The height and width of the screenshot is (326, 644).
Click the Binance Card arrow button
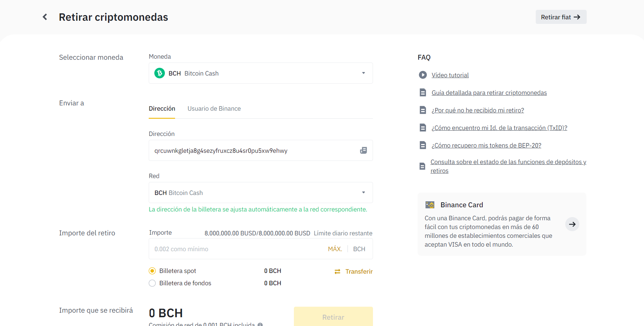pyautogui.click(x=572, y=224)
